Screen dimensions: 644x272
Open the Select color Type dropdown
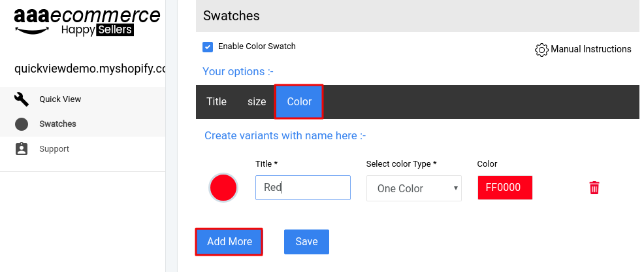coord(413,188)
